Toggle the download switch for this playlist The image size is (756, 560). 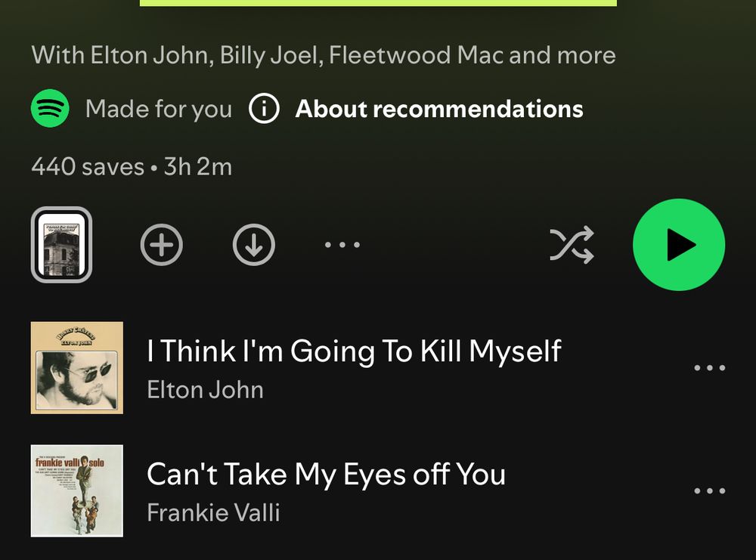tap(254, 244)
